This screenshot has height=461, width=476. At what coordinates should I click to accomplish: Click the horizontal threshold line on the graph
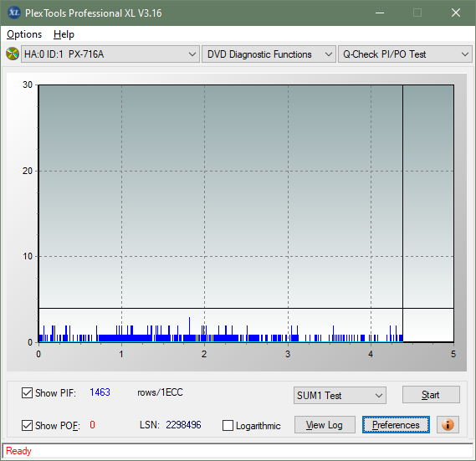246,308
